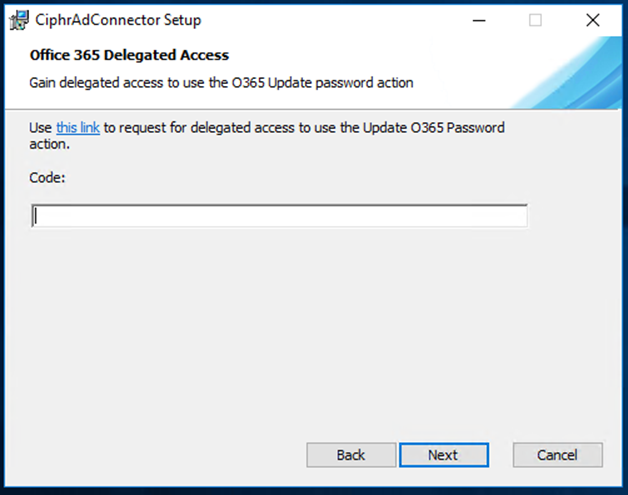Screen dimensions: 628x495
Task: Go Back to the previous setup step
Action: coord(351,455)
